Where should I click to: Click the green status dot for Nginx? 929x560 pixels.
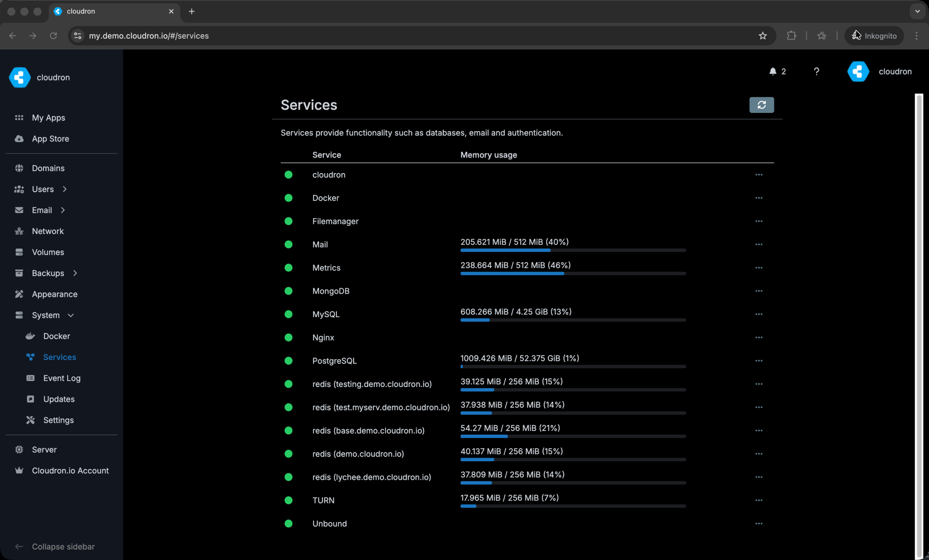coord(288,338)
